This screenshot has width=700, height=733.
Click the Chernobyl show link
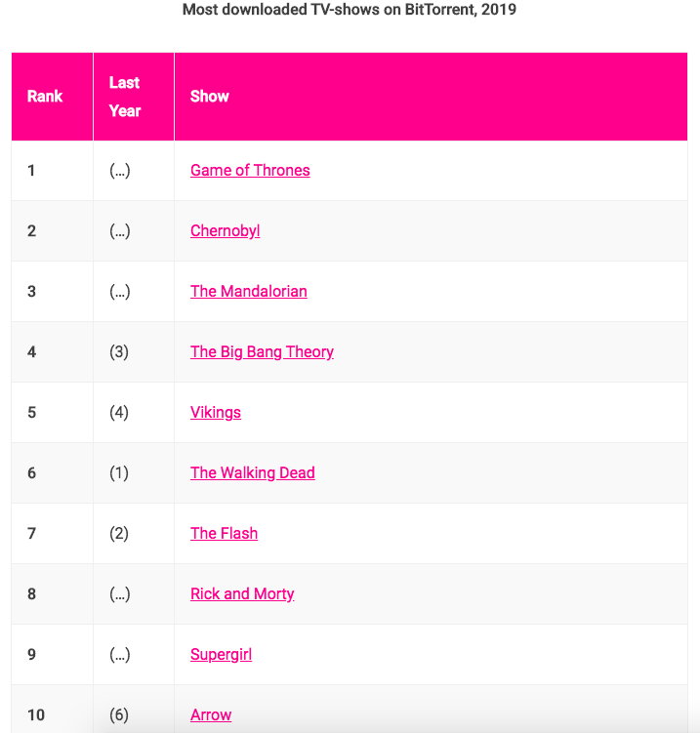point(225,230)
